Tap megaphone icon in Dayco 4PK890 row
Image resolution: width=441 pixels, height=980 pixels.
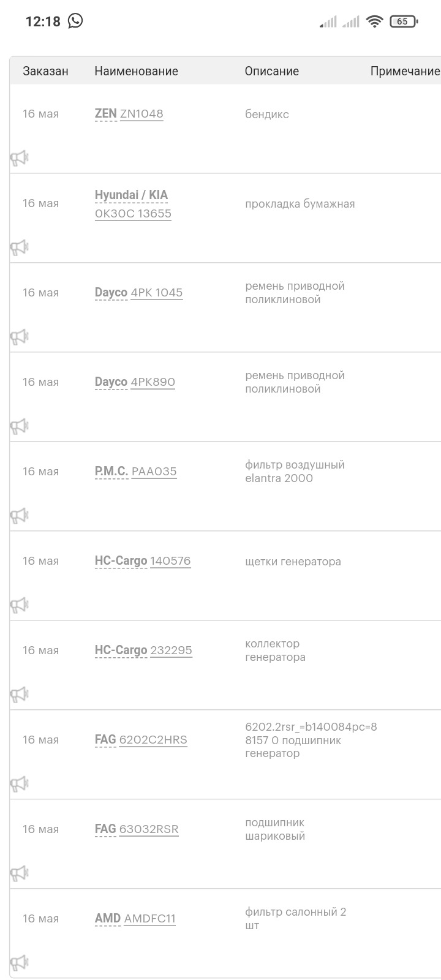pos(20,427)
